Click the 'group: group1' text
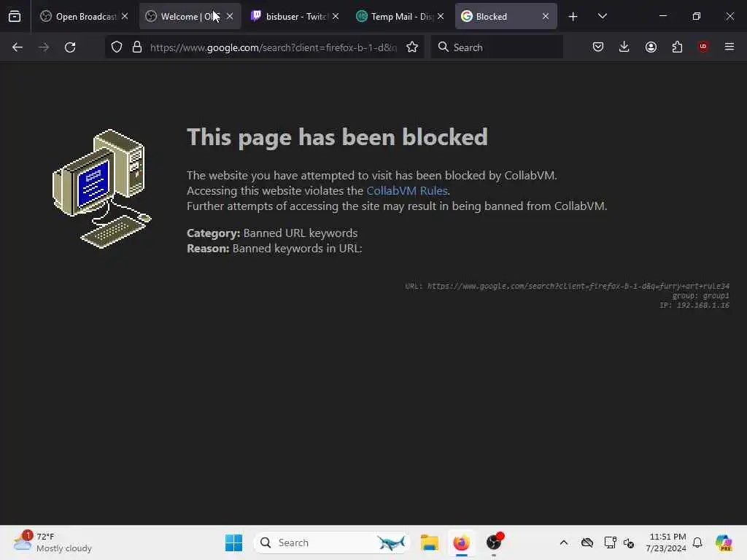Viewport: 747px width, 560px height. click(701, 296)
